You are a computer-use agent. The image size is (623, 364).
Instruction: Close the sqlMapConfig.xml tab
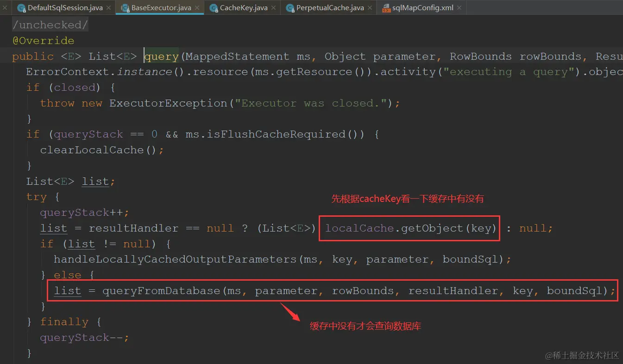point(459,8)
